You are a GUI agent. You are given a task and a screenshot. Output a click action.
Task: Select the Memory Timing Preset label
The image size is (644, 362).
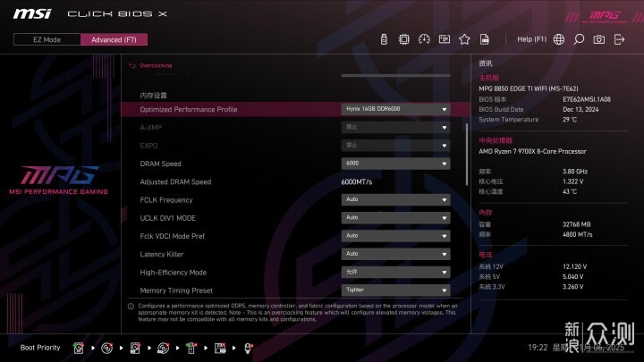click(x=176, y=290)
